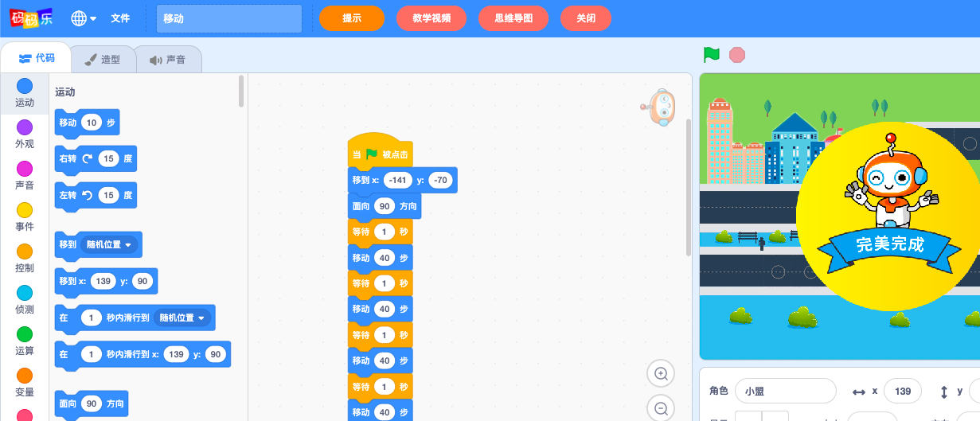The image size is (980, 421).
Task: Click the 提示 hint button
Action: 352,18
